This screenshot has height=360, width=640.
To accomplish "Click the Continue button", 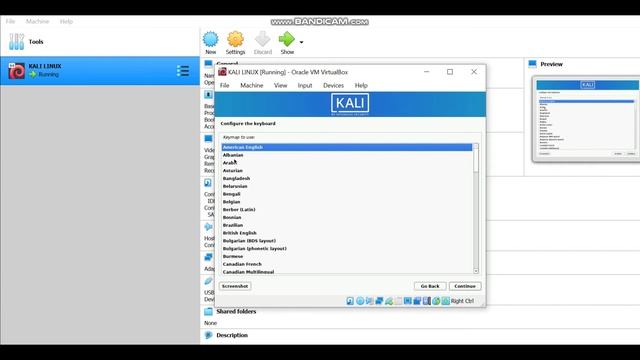I will [x=465, y=286].
